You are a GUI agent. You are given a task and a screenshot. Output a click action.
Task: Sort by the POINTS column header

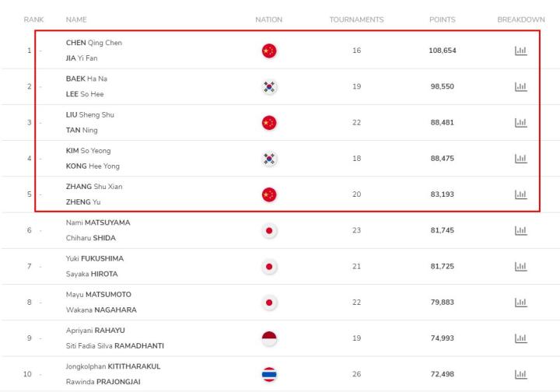[x=442, y=19]
